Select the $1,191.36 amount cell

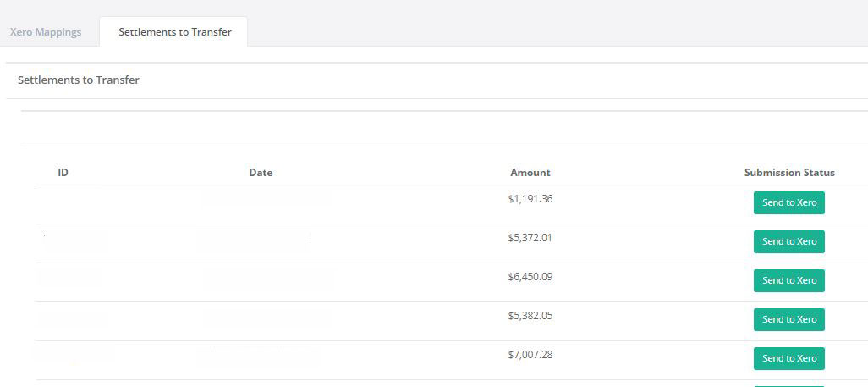tap(530, 198)
